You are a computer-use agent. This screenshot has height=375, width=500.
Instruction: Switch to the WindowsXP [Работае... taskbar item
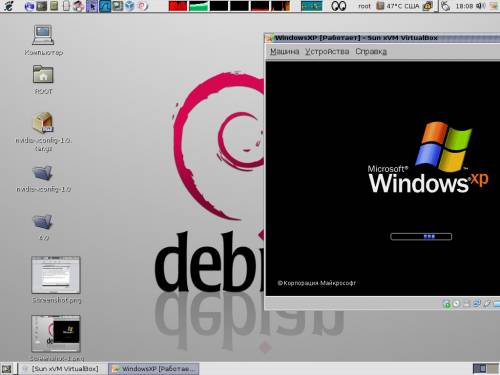(154, 369)
